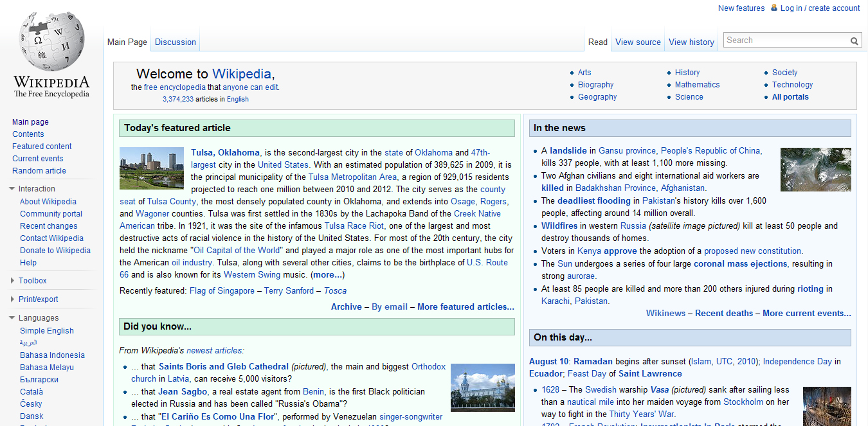
Task: Select the Български language link
Action: click(39, 380)
